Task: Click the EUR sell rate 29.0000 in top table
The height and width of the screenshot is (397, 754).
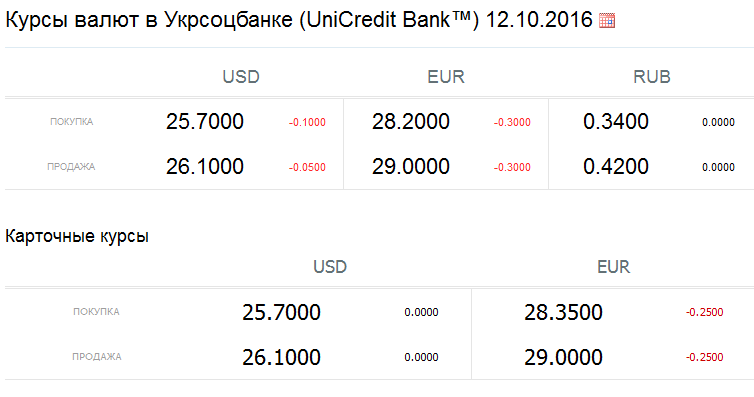Action: pos(411,167)
